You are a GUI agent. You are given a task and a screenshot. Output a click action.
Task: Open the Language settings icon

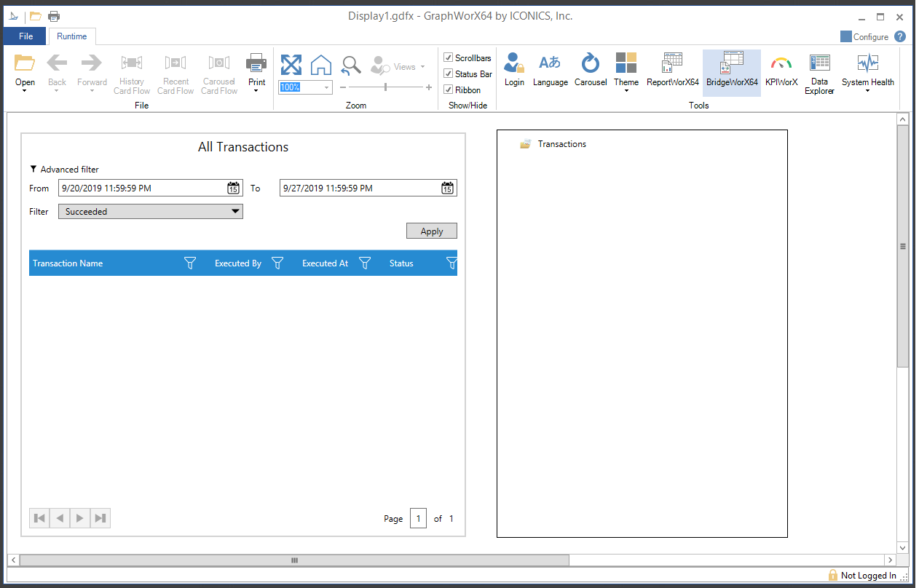tap(550, 71)
